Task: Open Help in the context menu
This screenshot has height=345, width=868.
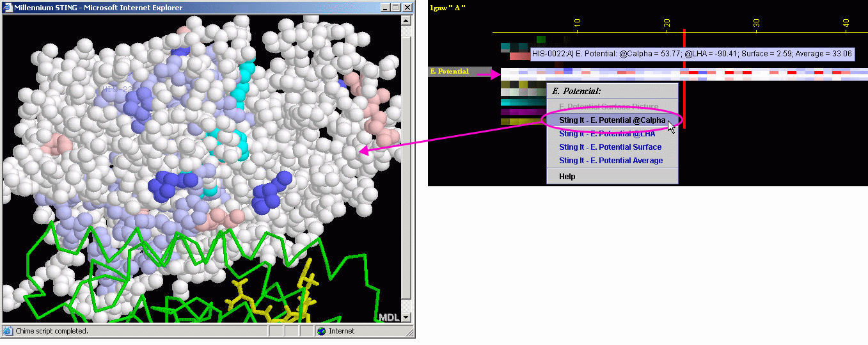Action: pos(567,177)
